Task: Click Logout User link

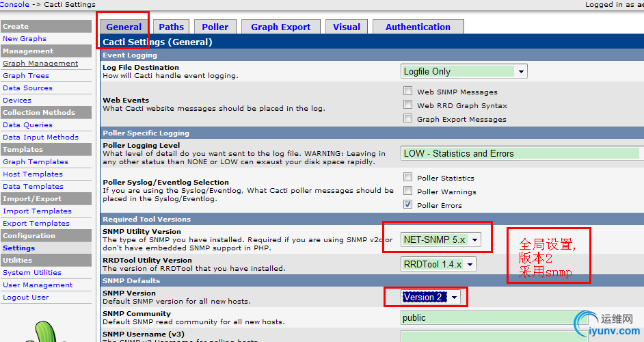Action: [26, 298]
